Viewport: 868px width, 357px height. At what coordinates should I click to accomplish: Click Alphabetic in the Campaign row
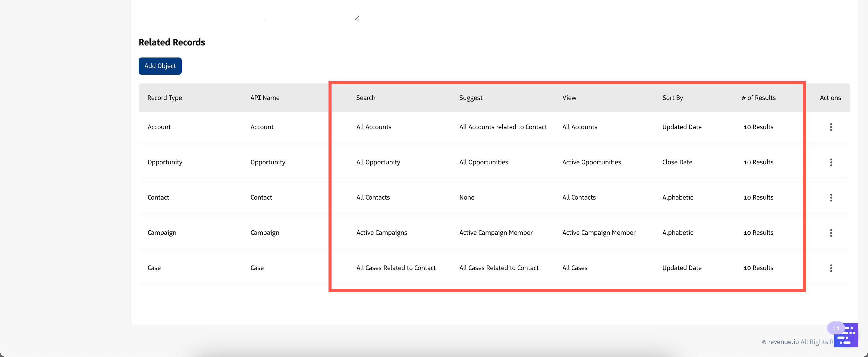pyautogui.click(x=678, y=233)
